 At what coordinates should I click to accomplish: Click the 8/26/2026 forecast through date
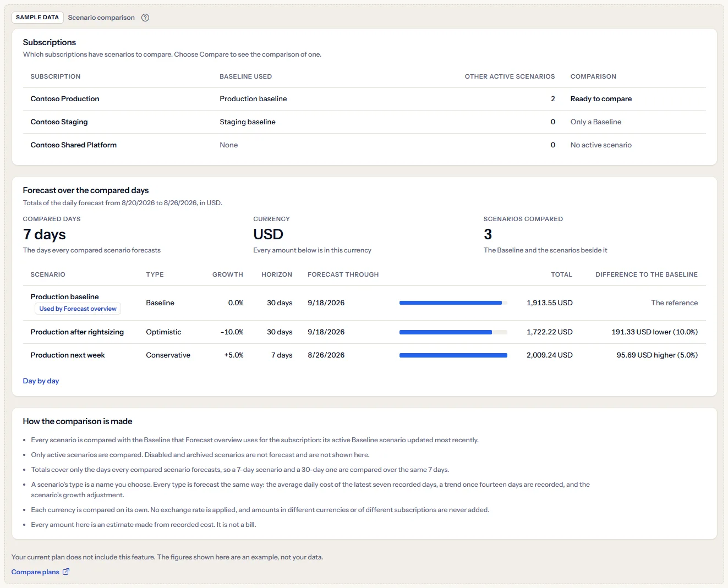tap(326, 355)
